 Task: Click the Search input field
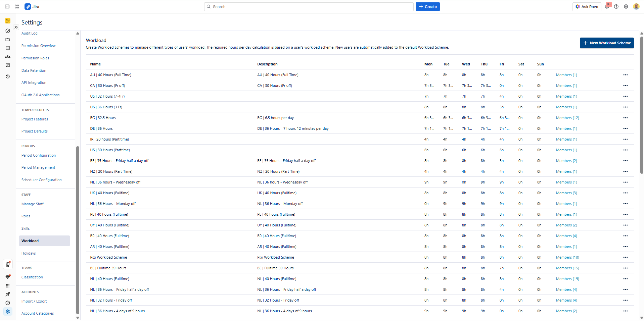(309, 7)
